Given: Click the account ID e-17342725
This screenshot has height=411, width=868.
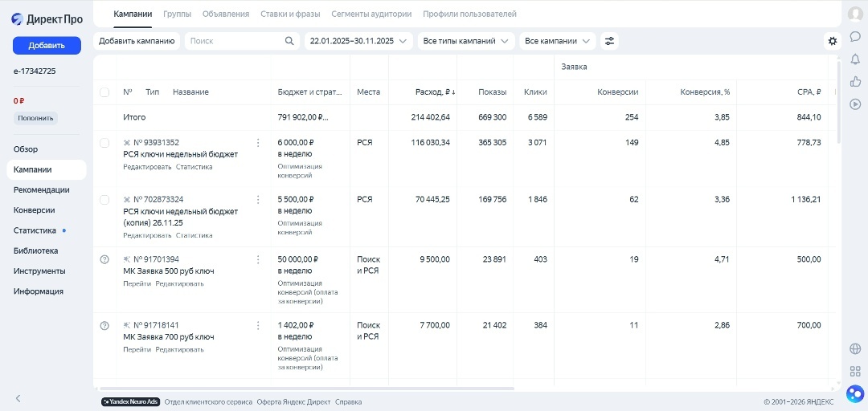Looking at the screenshot, I should [35, 71].
